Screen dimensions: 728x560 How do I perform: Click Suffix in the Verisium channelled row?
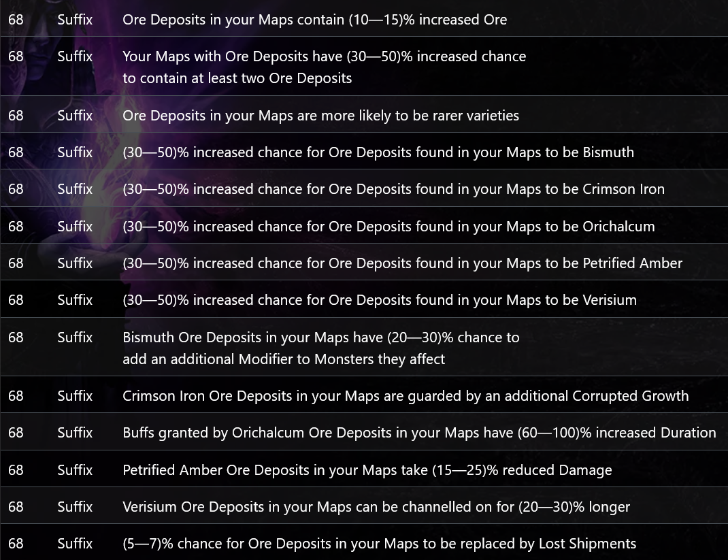pos(76,506)
